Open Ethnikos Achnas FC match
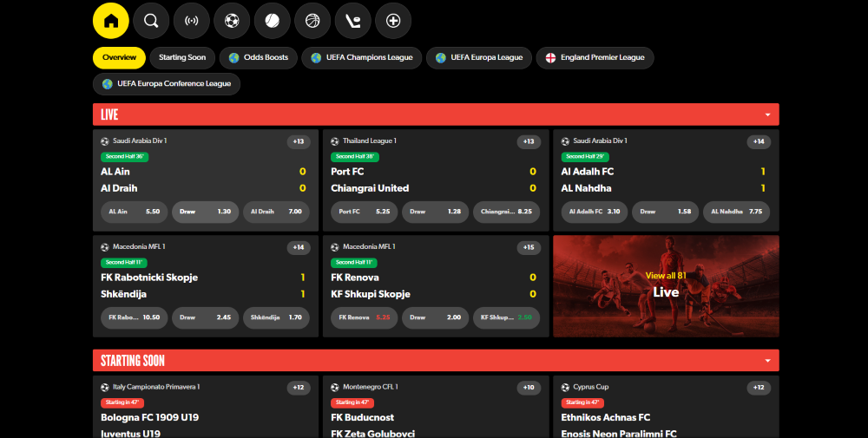The image size is (868, 438). click(x=606, y=417)
